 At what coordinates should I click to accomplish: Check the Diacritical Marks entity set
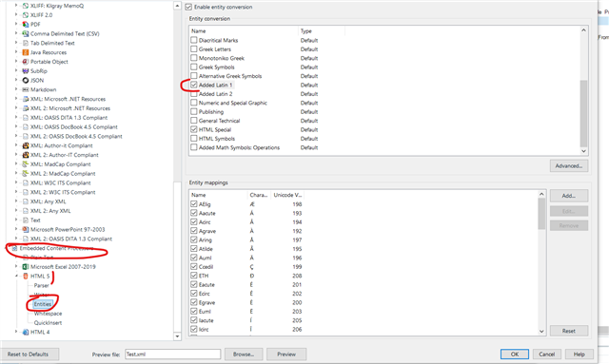tap(194, 40)
